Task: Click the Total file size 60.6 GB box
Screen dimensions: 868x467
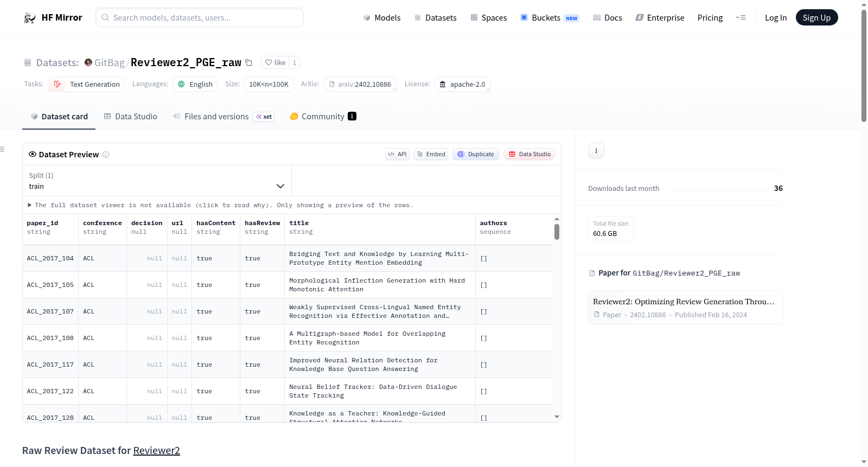Action: click(611, 228)
